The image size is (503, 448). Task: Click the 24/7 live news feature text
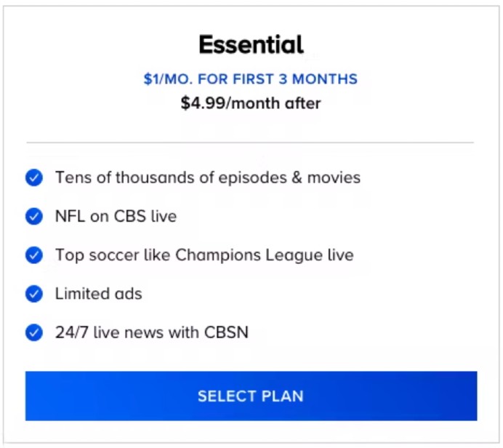[151, 333]
